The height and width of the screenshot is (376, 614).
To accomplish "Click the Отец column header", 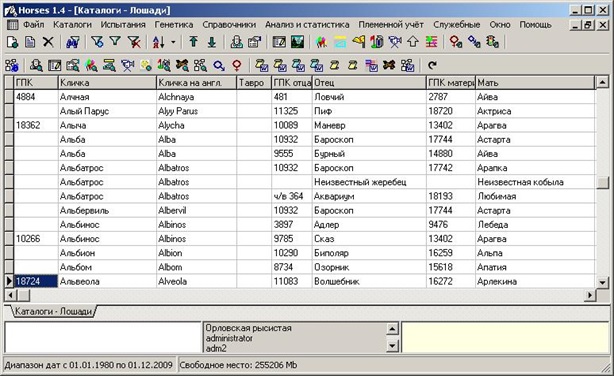I will pyautogui.click(x=369, y=83).
